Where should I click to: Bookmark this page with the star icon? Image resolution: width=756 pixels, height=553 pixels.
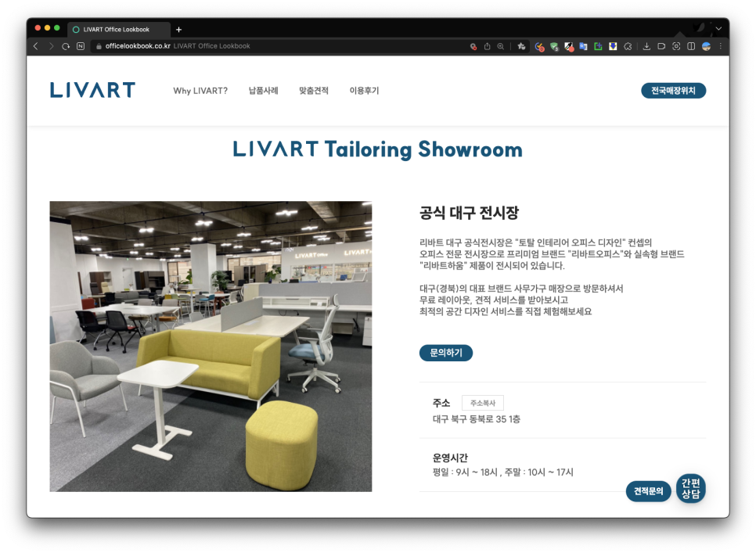(521, 46)
